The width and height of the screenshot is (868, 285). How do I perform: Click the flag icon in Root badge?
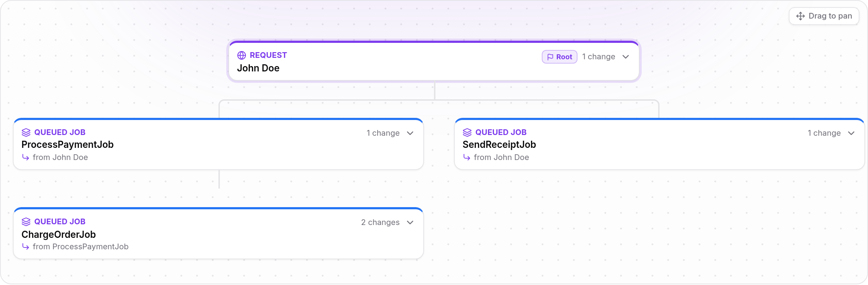[x=550, y=57]
